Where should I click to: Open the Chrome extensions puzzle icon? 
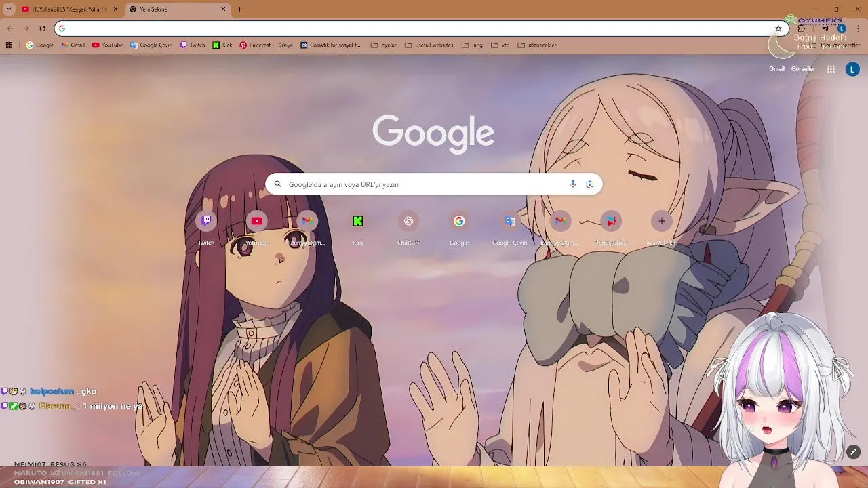(802, 28)
